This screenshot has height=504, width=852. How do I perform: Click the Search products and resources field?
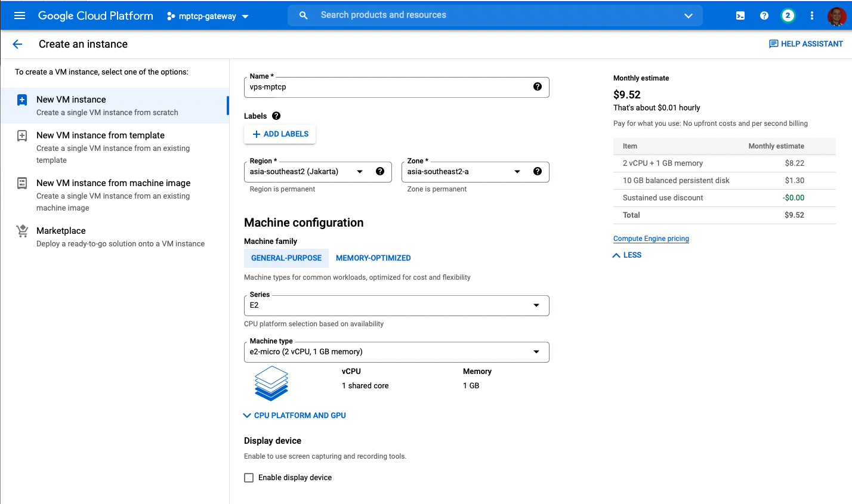(x=495, y=16)
